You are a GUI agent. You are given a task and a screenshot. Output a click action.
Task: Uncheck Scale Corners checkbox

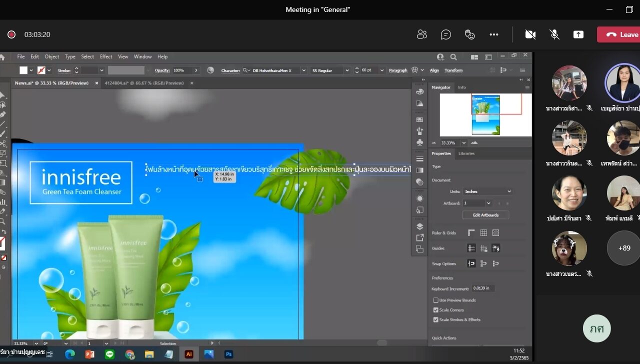pyautogui.click(x=436, y=310)
